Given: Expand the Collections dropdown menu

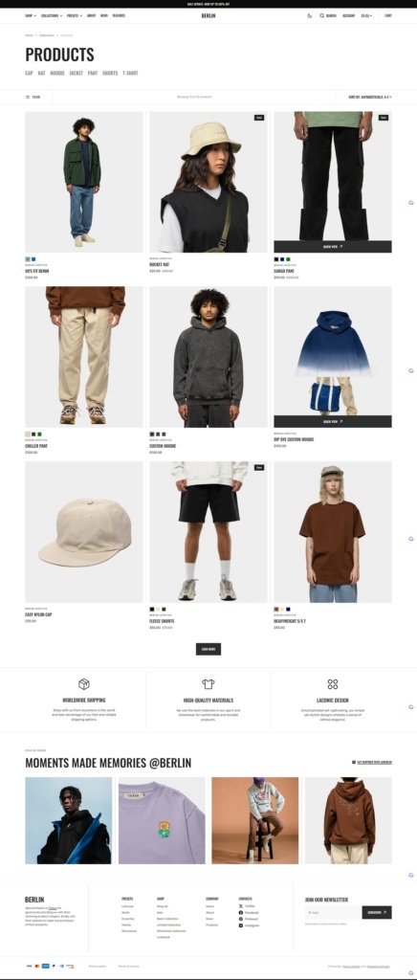Looking at the screenshot, I should point(52,15).
